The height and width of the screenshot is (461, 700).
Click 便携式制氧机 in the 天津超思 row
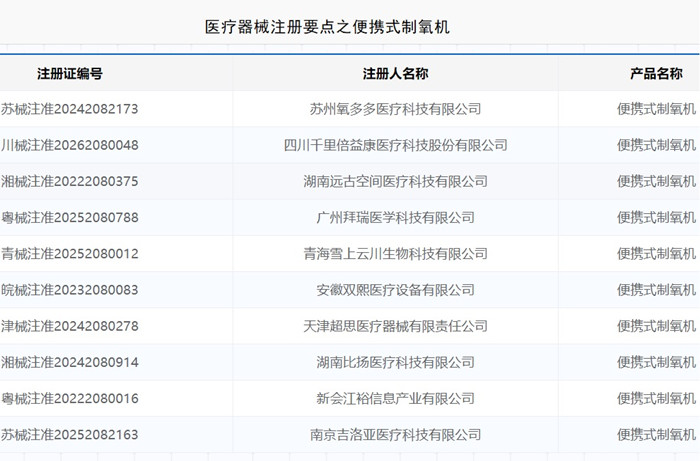[x=656, y=326]
